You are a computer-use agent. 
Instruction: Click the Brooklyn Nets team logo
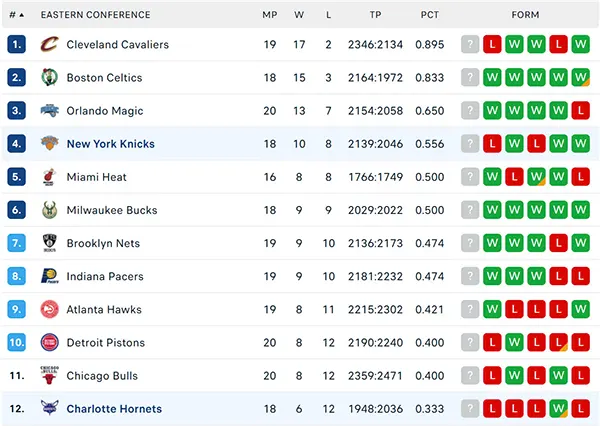pos(50,243)
